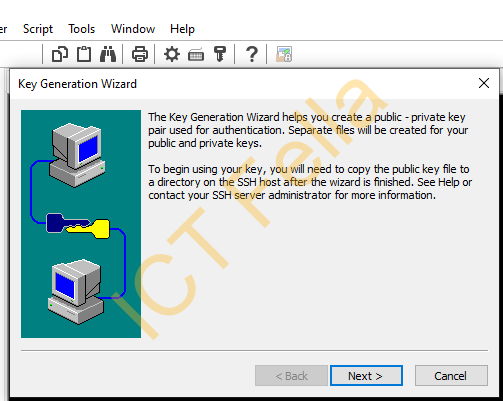The height and width of the screenshot is (401, 503).
Task: Open the Help menu
Action: click(x=182, y=29)
